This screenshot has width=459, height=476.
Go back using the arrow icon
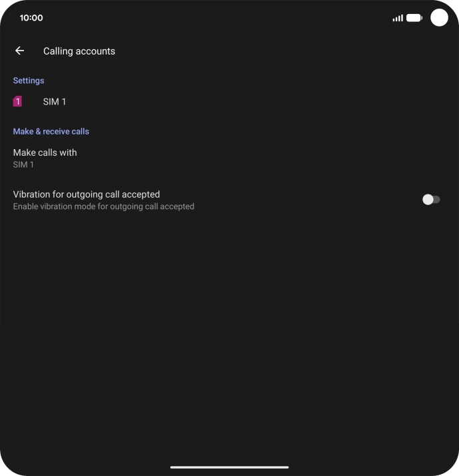[20, 51]
